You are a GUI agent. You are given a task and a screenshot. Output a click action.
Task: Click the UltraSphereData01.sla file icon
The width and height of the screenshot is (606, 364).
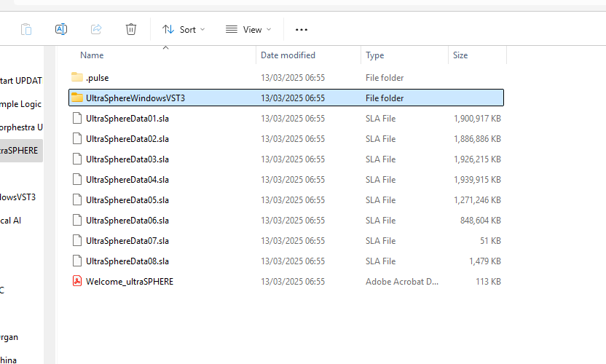77,118
